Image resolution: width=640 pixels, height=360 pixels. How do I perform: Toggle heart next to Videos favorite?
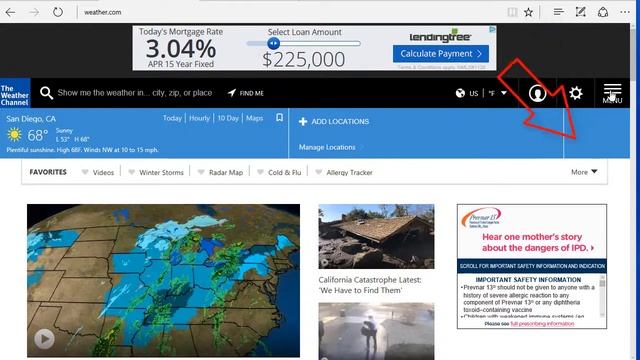point(85,172)
